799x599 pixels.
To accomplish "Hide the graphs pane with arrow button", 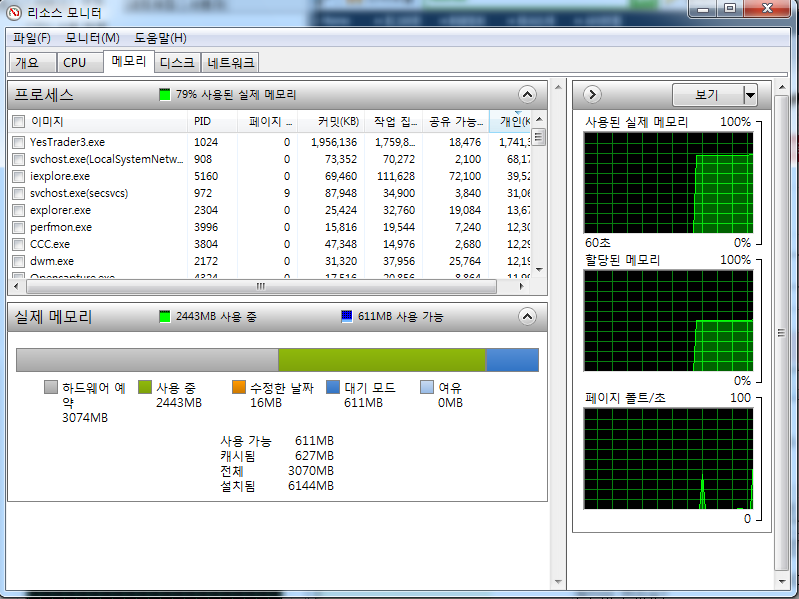I will point(591,95).
